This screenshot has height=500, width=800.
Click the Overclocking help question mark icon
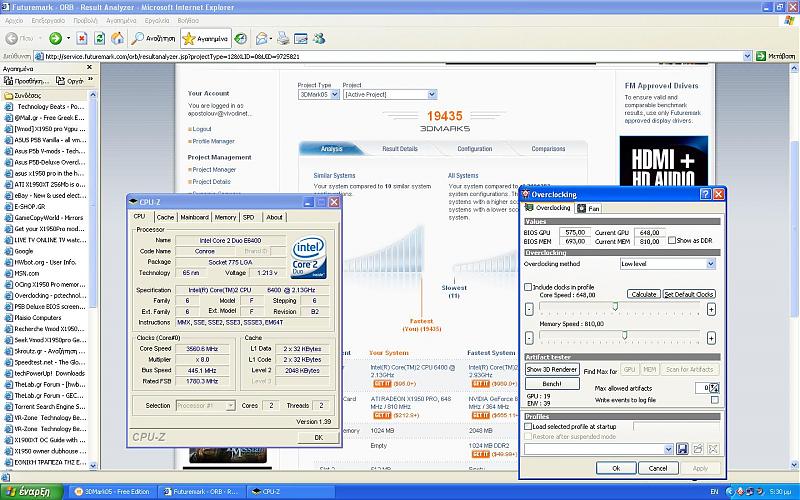pyautogui.click(x=705, y=194)
